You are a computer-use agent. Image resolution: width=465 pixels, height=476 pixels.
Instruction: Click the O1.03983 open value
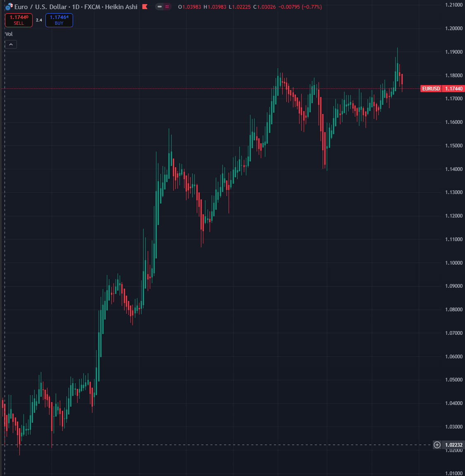(x=189, y=7)
